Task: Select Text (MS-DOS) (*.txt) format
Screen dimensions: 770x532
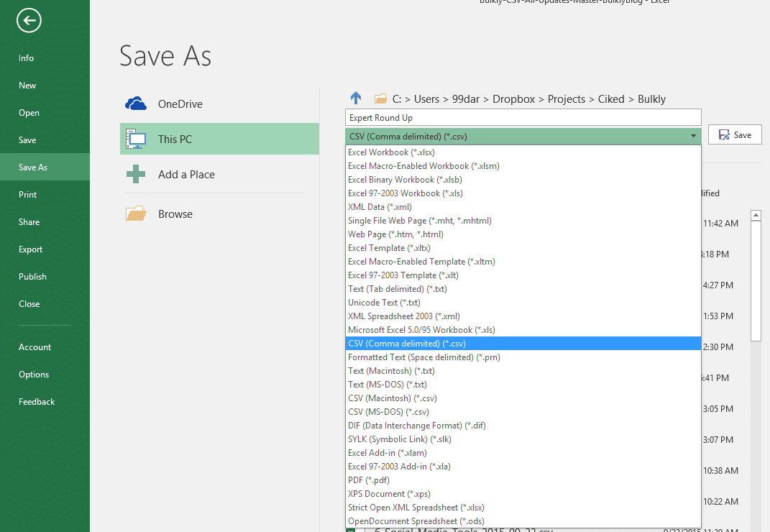Action: click(x=523, y=385)
